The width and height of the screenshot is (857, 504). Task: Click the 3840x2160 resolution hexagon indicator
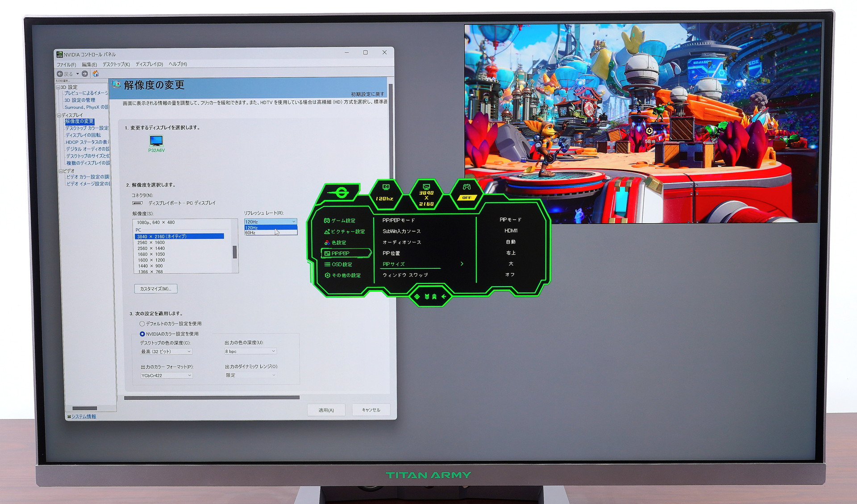click(x=426, y=194)
